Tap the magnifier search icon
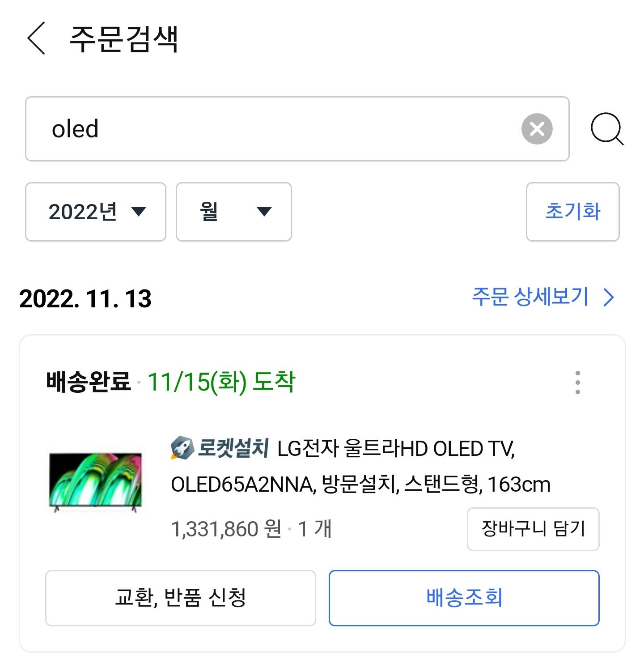Viewport: 644px width, 659px height. pos(606,129)
